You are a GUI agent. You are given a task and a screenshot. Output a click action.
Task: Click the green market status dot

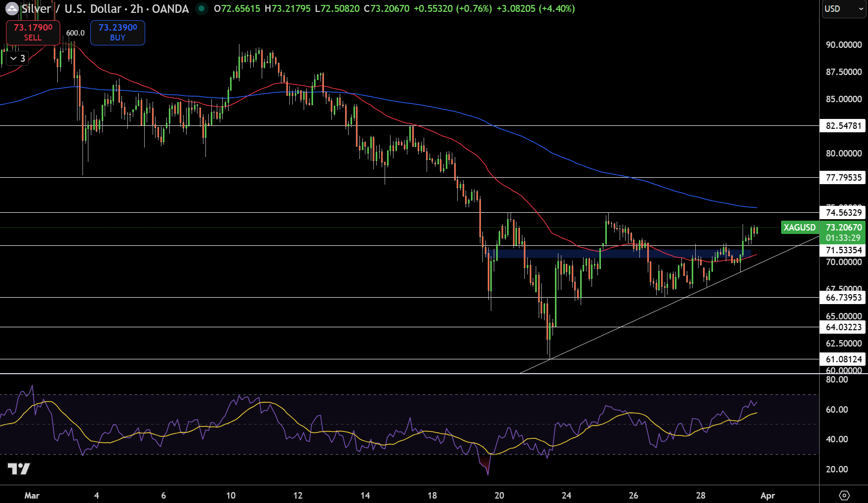[x=201, y=9]
